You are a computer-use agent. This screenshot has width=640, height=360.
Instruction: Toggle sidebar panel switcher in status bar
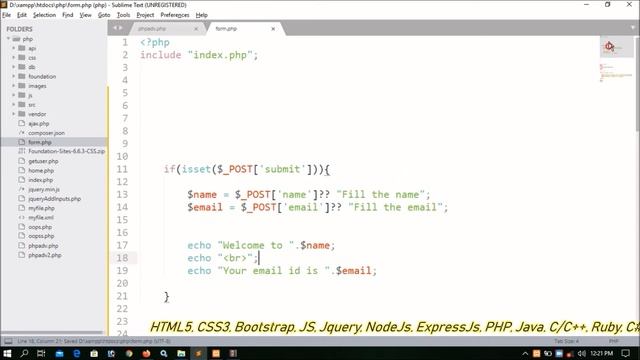pos(8,341)
